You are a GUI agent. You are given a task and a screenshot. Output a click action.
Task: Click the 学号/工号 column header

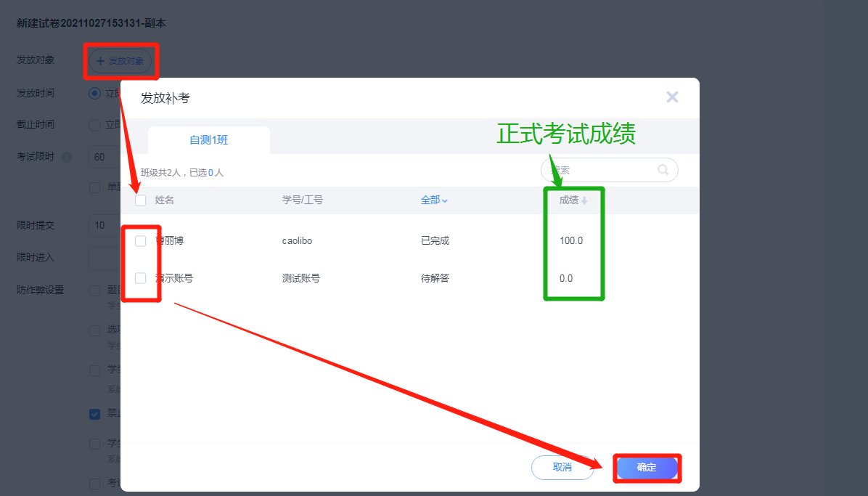(302, 200)
